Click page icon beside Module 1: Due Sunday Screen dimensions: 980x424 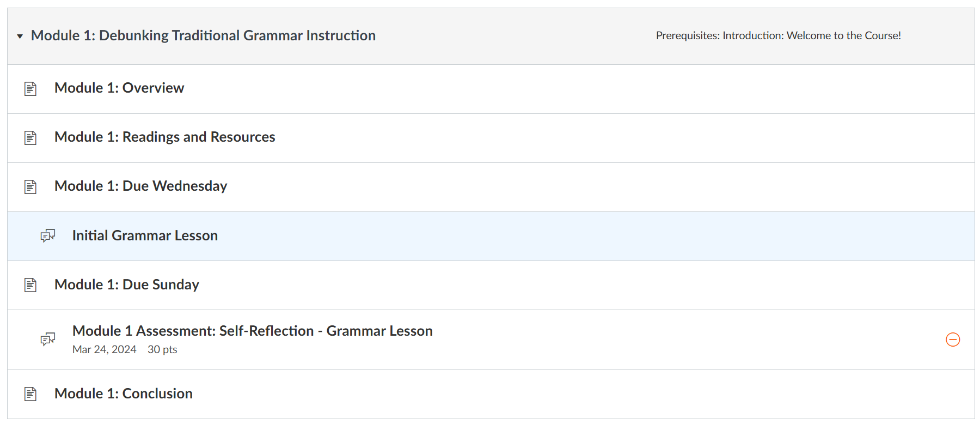click(30, 285)
